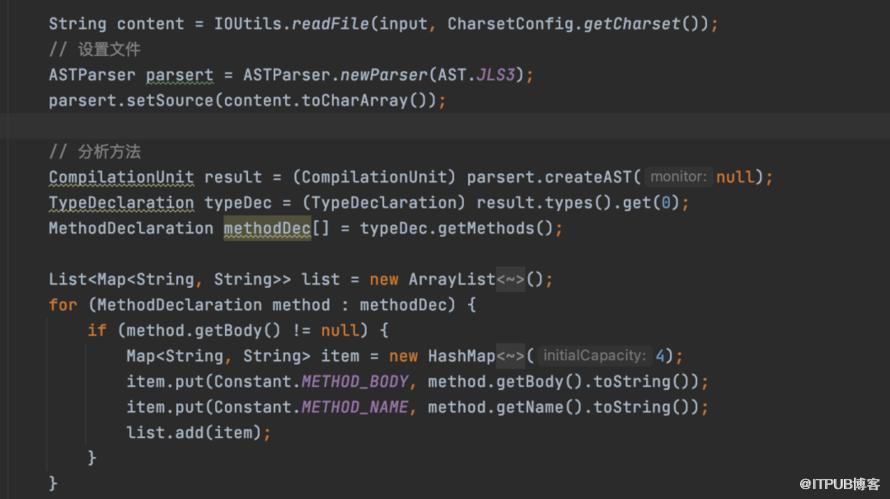Click the 'getName' method call
The image size is (890, 499).
[x=530, y=407]
